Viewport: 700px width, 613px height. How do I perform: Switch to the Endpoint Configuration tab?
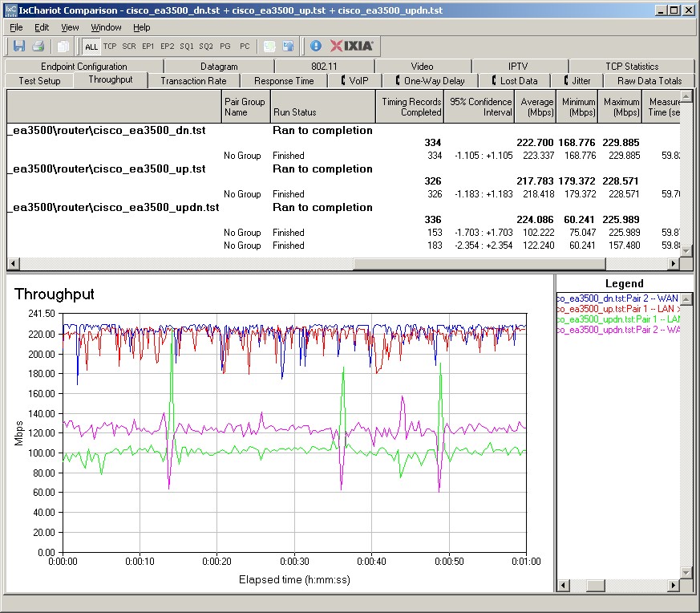(84, 66)
